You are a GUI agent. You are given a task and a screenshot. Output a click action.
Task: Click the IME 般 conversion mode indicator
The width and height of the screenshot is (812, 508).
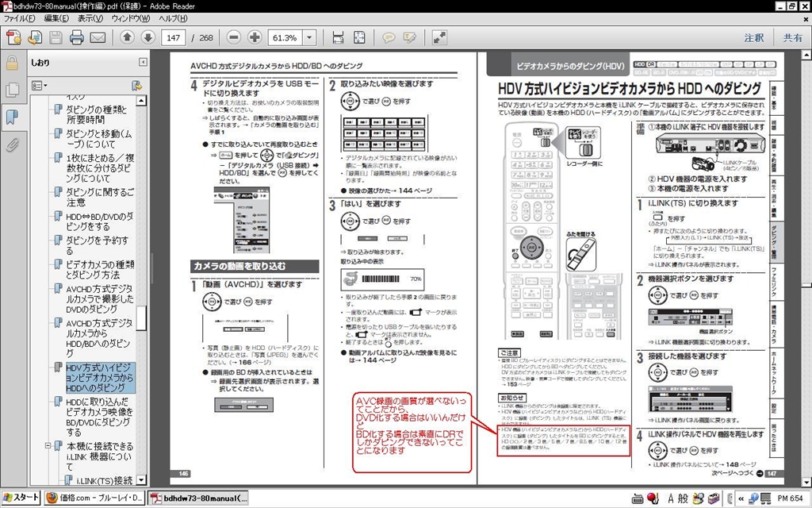click(x=683, y=498)
